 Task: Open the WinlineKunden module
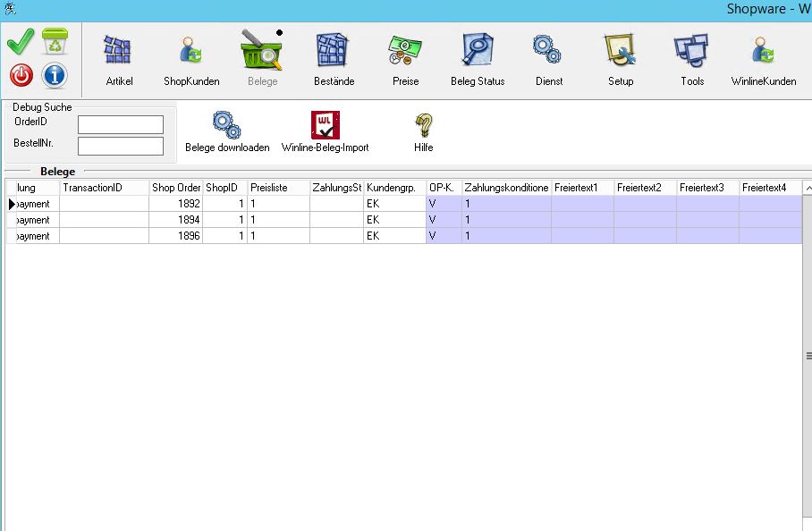764,60
